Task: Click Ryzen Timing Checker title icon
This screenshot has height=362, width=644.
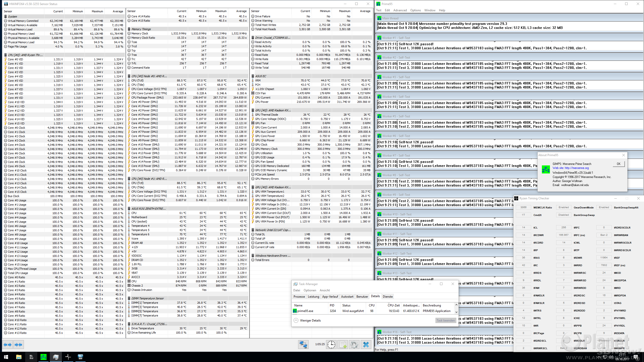Action: (516, 198)
